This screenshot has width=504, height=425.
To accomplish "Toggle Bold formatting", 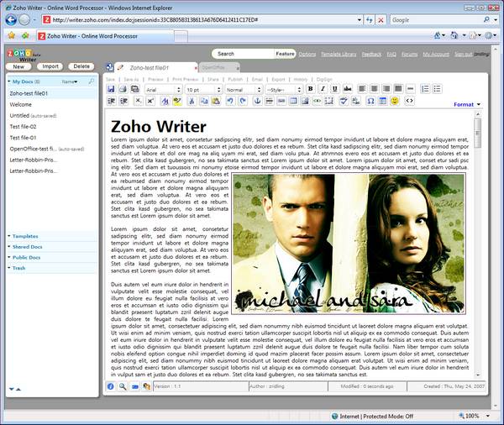I will coord(311,89).
